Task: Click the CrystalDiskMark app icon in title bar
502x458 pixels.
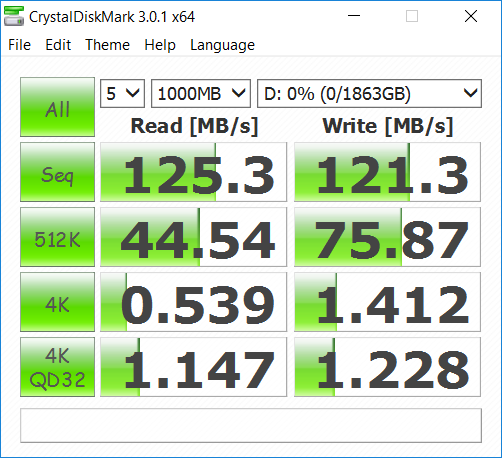Action: point(14,16)
